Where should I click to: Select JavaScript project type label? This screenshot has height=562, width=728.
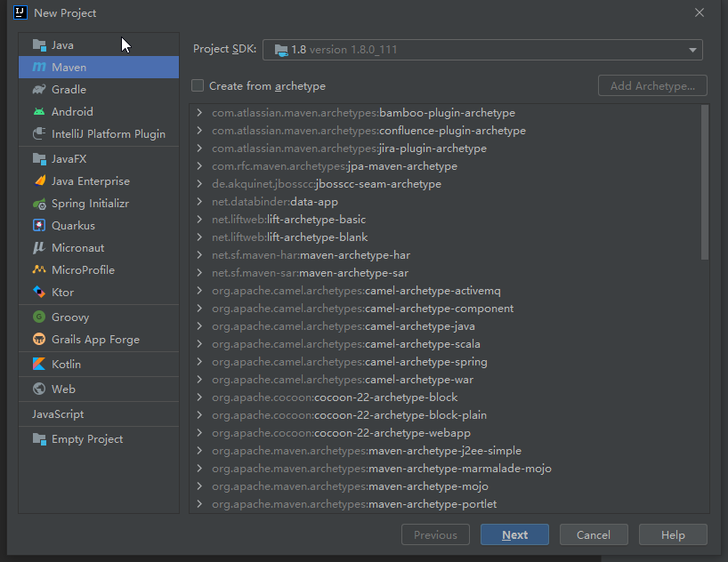tap(58, 414)
